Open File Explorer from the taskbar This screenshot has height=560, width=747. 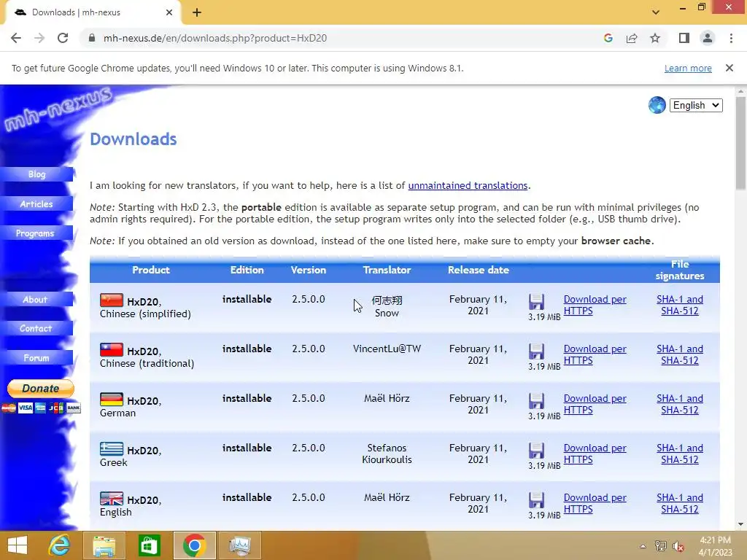104,545
